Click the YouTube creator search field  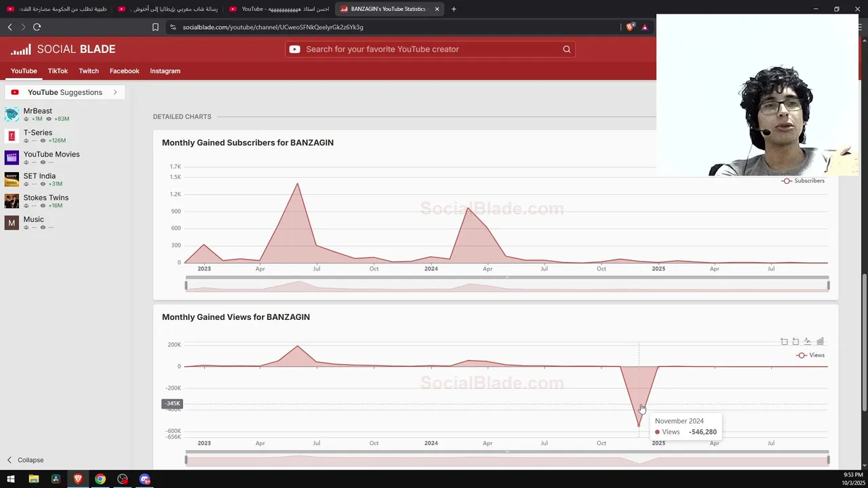(x=430, y=49)
